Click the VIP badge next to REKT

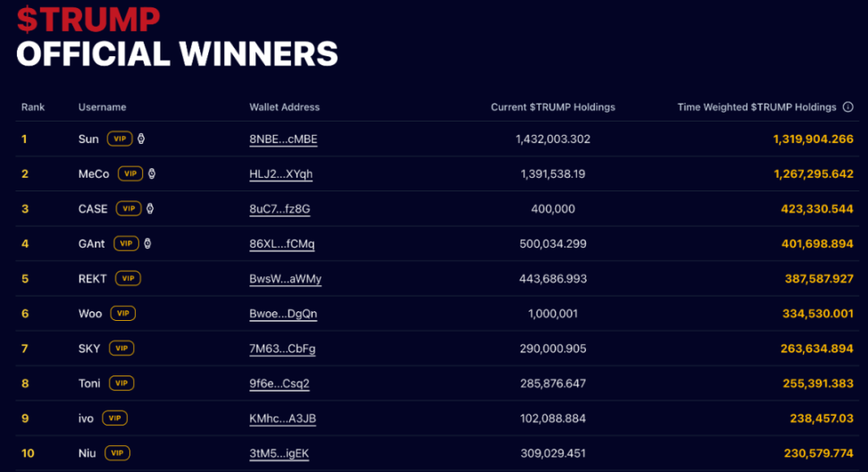[129, 279]
